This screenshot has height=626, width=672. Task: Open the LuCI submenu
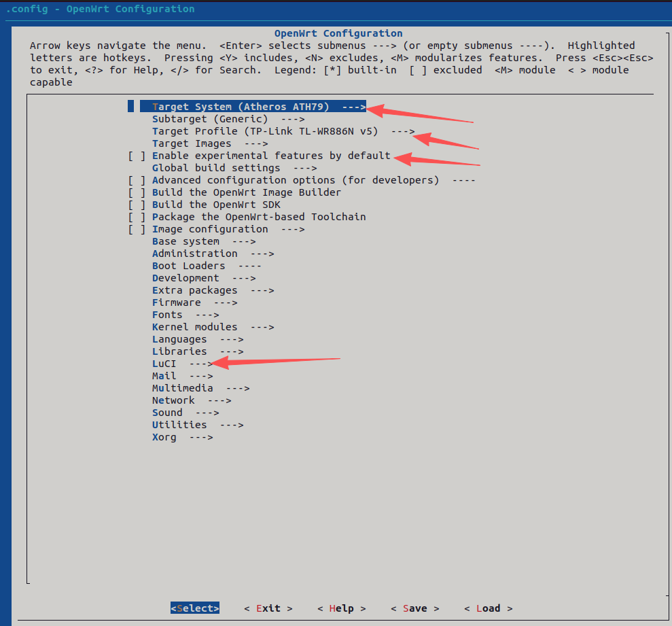183,364
